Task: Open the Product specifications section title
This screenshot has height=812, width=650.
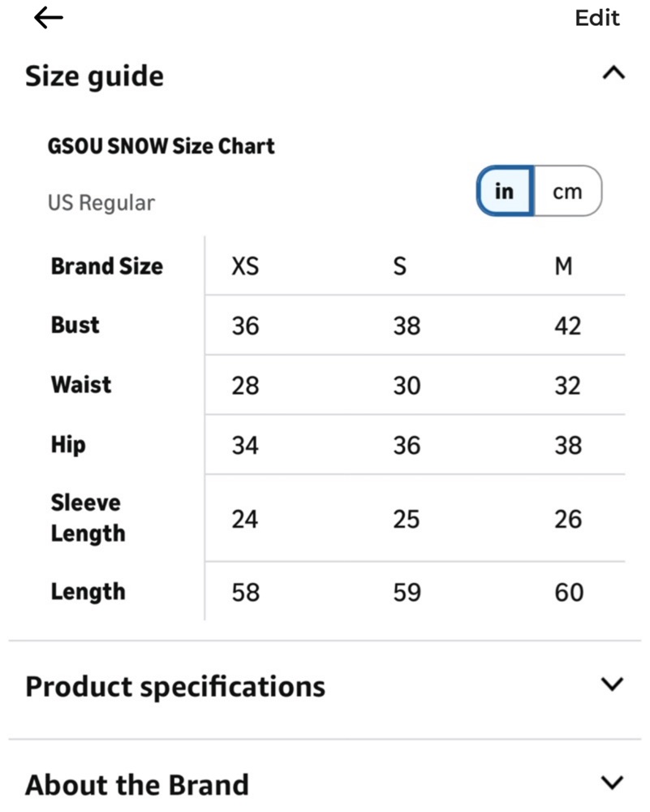Action: tap(175, 687)
